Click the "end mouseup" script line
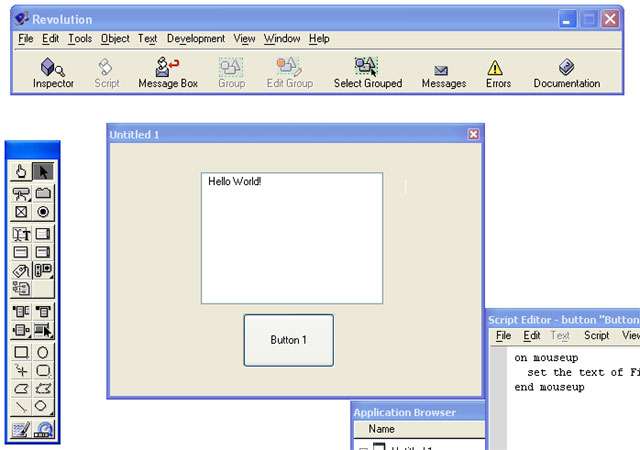The width and height of the screenshot is (640, 450). (x=549, y=387)
